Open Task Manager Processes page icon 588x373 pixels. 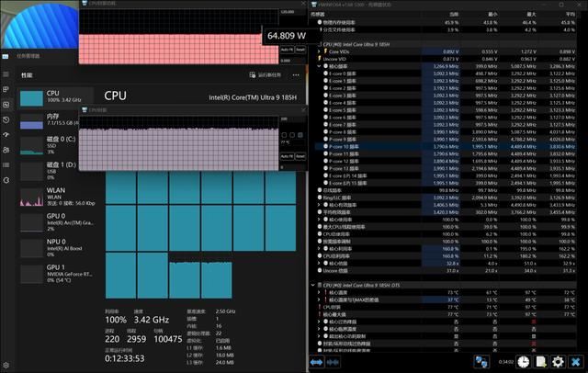(6, 89)
